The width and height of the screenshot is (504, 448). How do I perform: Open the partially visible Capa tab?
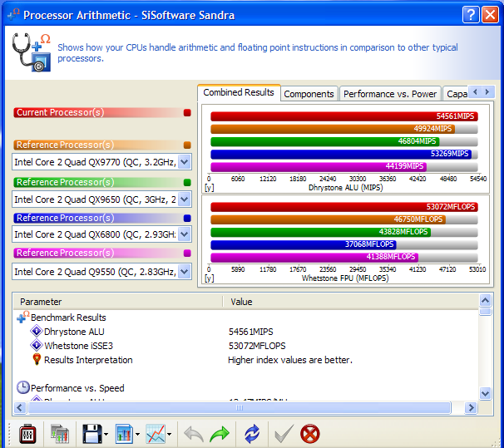456,94
